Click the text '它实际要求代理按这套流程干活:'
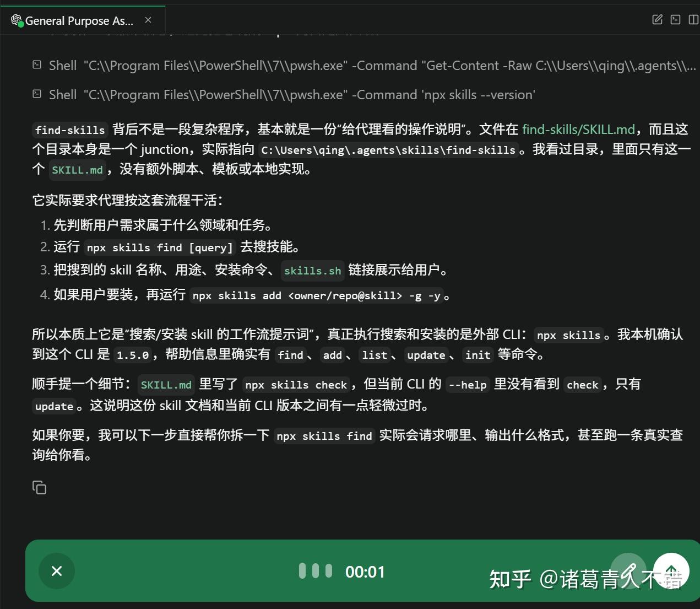Screen dimensions: 700x609 pos(128,200)
